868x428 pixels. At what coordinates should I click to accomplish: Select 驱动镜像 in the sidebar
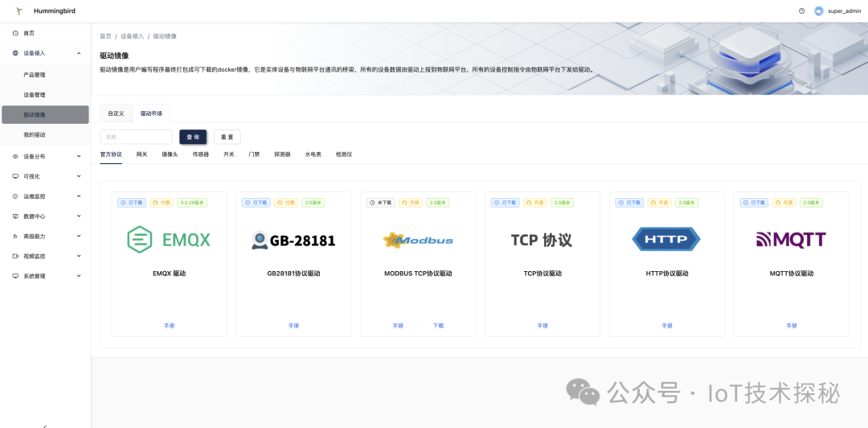pos(45,115)
